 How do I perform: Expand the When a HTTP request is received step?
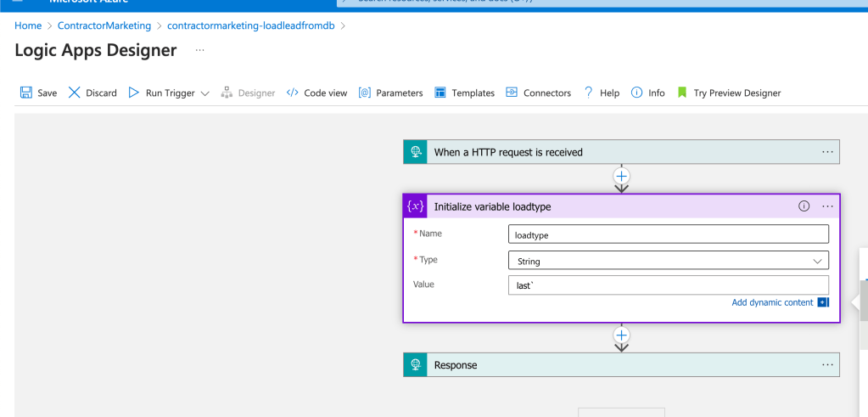tap(621, 152)
